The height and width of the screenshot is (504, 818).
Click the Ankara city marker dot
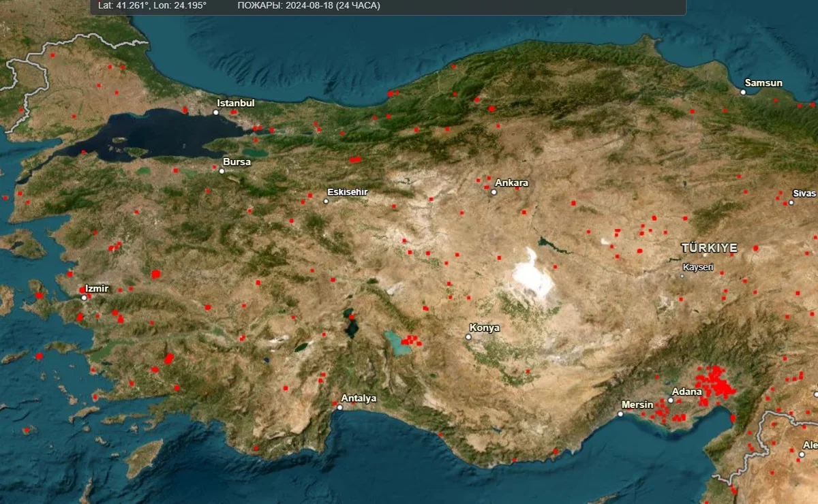coord(494,192)
